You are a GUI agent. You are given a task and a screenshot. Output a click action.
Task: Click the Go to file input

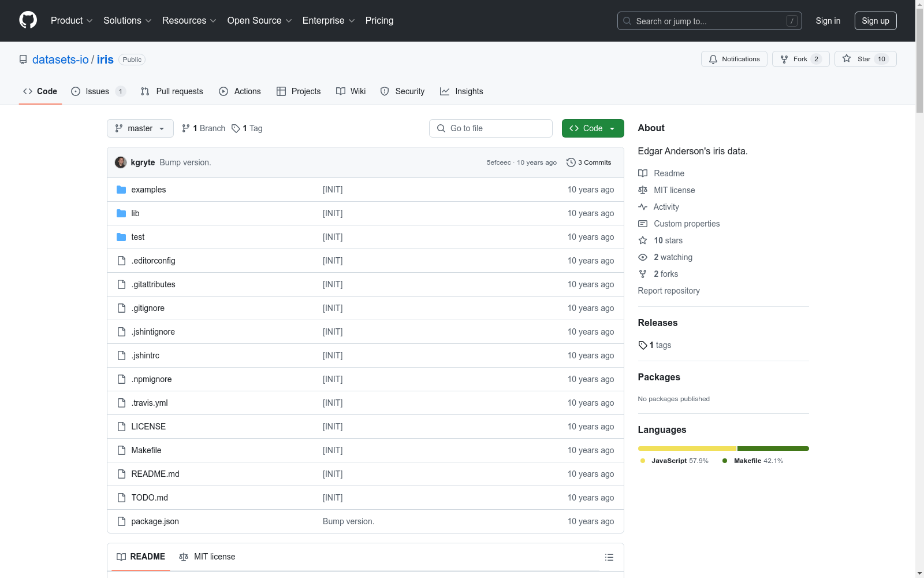(x=491, y=128)
